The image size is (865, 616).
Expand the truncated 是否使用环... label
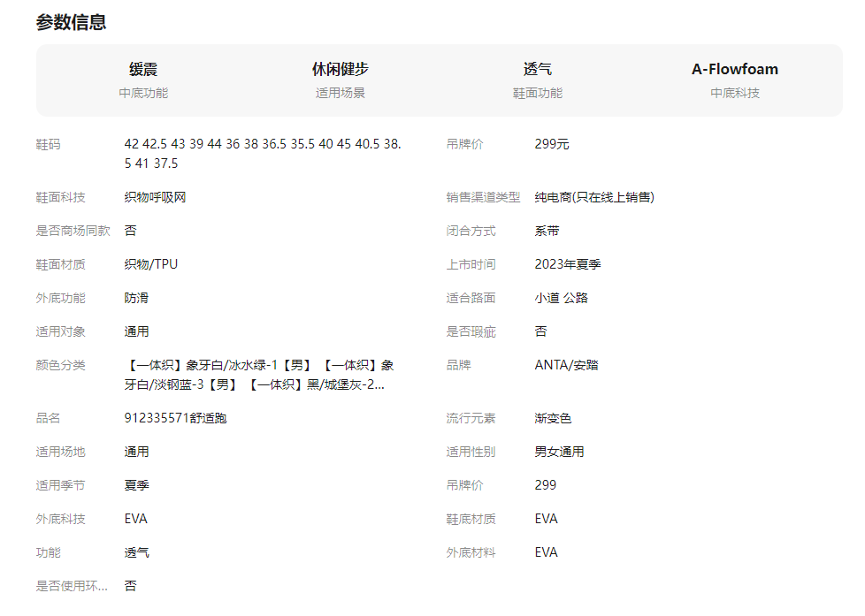pos(72,585)
